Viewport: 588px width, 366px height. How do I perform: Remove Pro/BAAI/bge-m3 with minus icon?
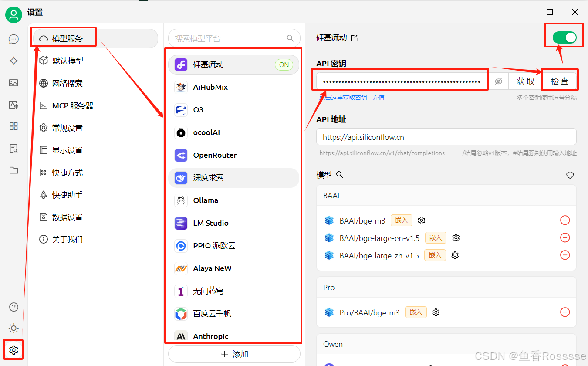(565, 312)
